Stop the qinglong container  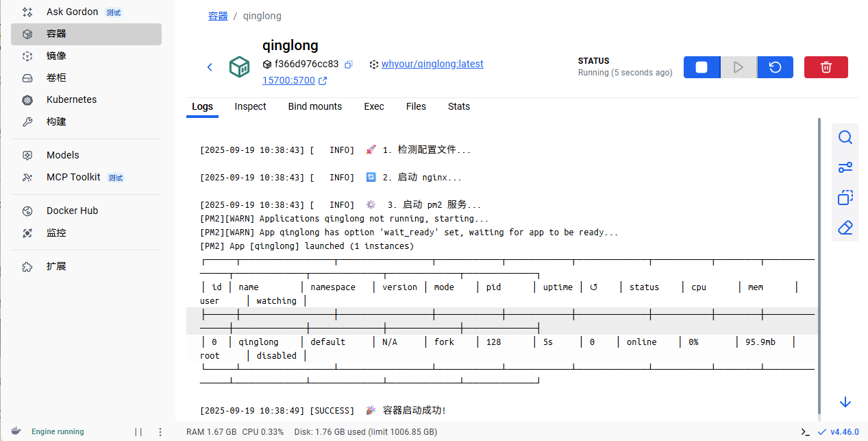coord(702,67)
